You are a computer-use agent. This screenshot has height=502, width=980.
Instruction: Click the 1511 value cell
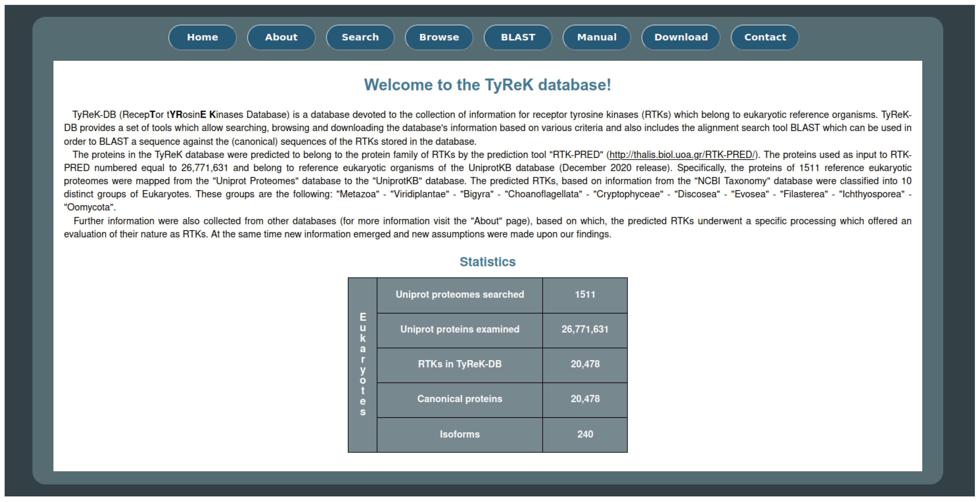(x=585, y=295)
